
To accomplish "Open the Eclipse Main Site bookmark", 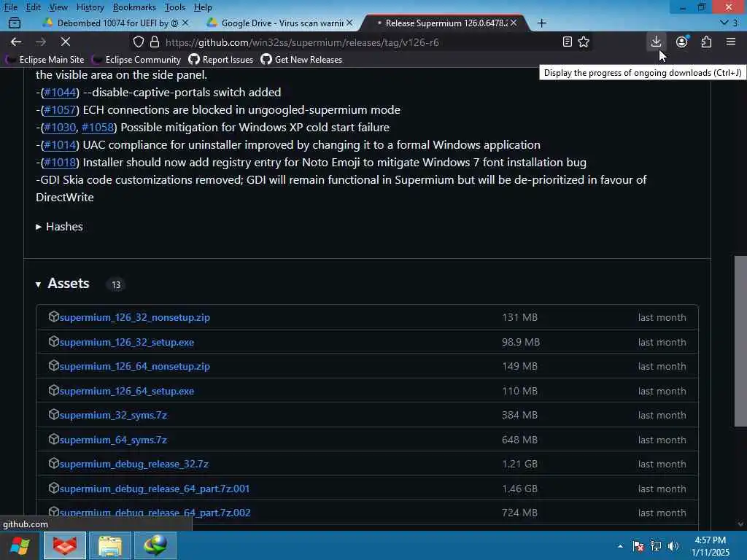I will click(44, 60).
